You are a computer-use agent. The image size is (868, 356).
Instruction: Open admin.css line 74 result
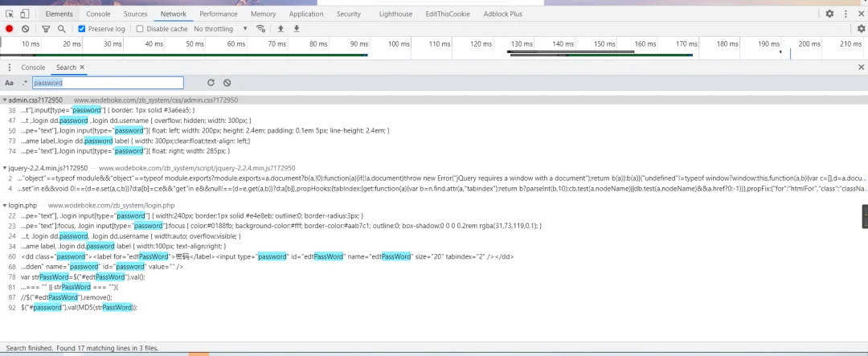click(434, 150)
